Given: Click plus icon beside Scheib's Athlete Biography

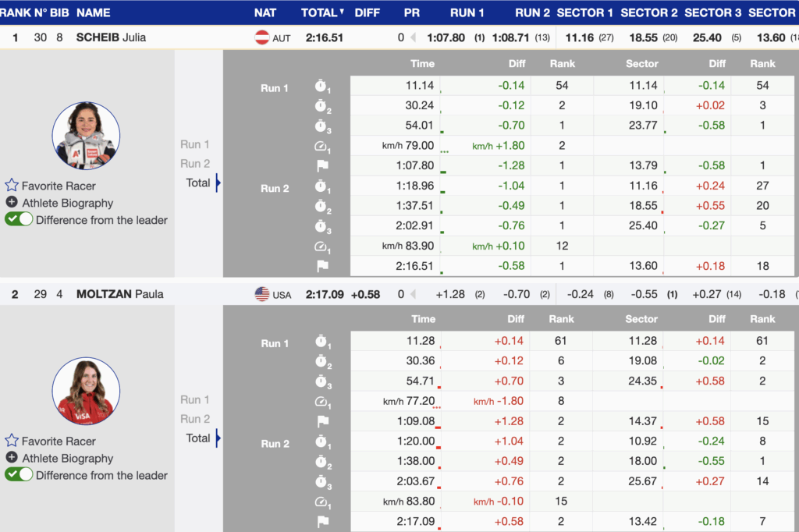Looking at the screenshot, I should [12, 203].
